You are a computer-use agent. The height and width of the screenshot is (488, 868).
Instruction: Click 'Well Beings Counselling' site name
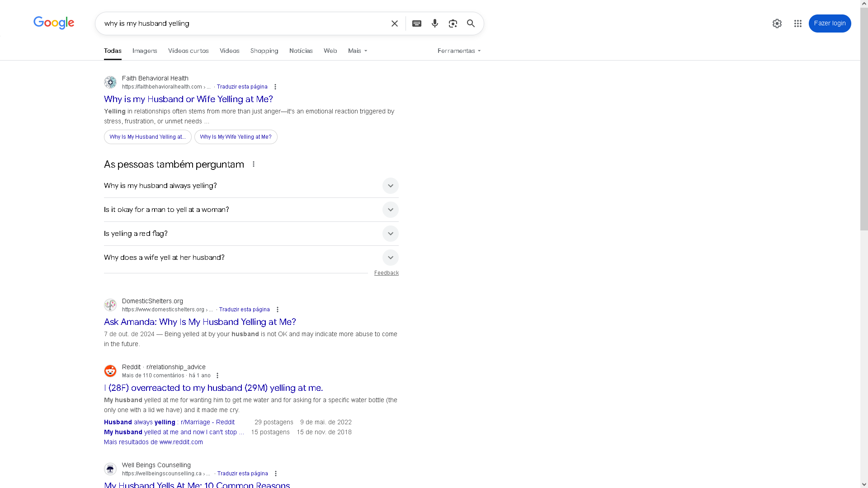tap(156, 465)
